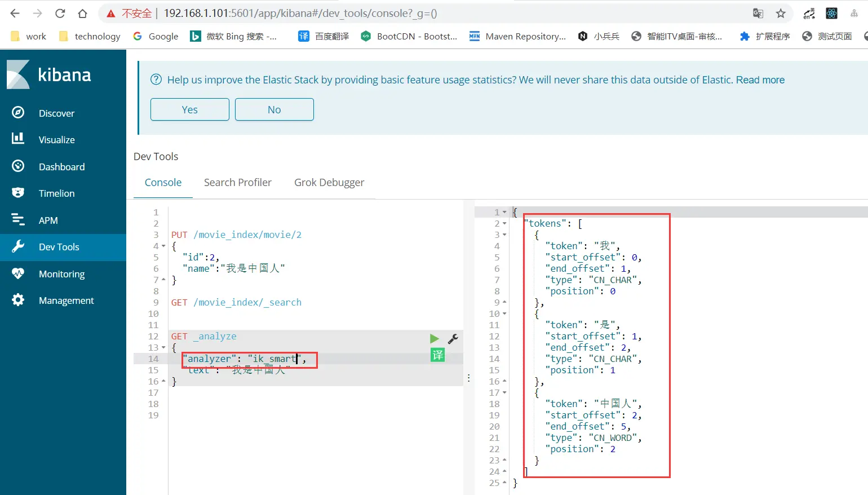Fold the output object at line 10
Image resolution: width=868 pixels, height=495 pixels.
(x=504, y=314)
